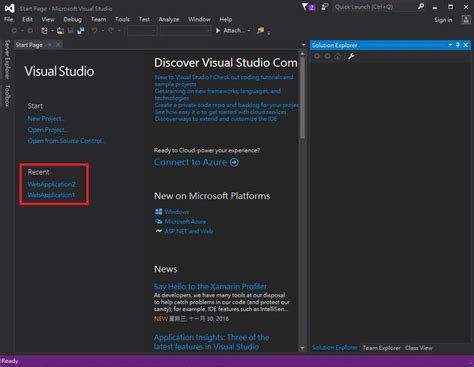Close the Start Page tab
The image size is (474, 367).
tap(58, 44)
